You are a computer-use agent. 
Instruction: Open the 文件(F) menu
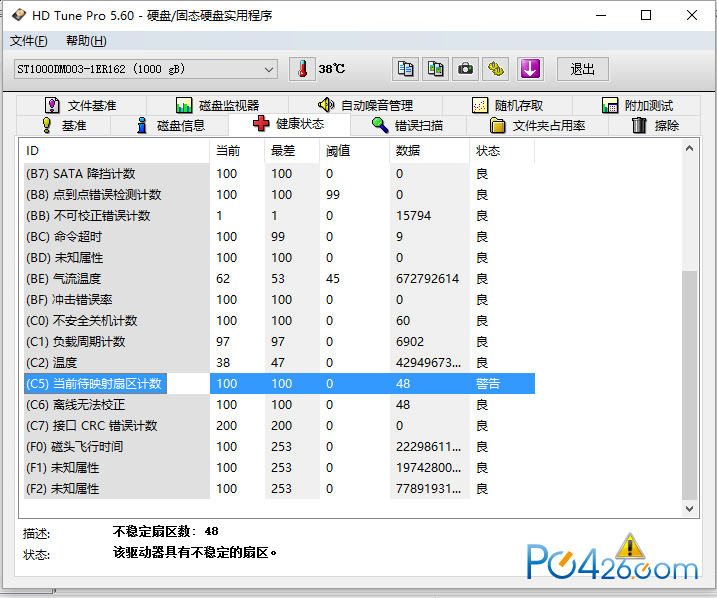[x=28, y=41]
